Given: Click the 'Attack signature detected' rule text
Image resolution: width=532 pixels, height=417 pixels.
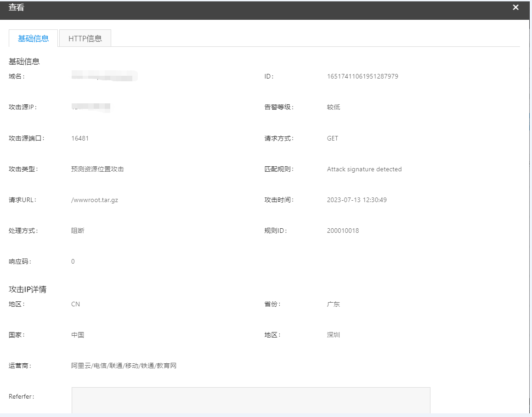Looking at the screenshot, I should [x=364, y=169].
